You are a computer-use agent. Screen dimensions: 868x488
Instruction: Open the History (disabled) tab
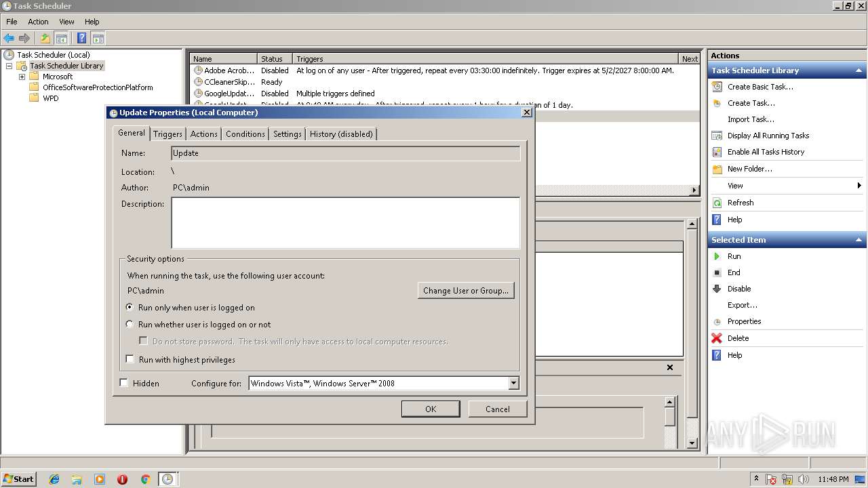[341, 134]
